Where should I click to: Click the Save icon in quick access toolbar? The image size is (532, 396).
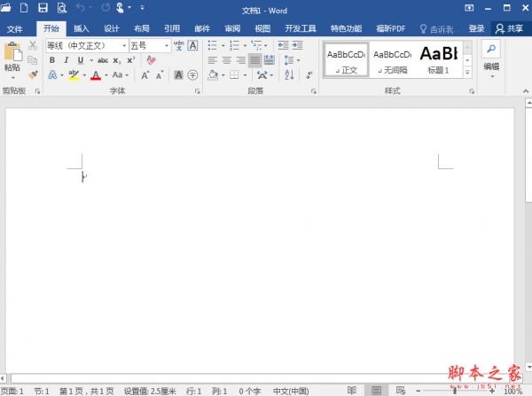(43, 7)
